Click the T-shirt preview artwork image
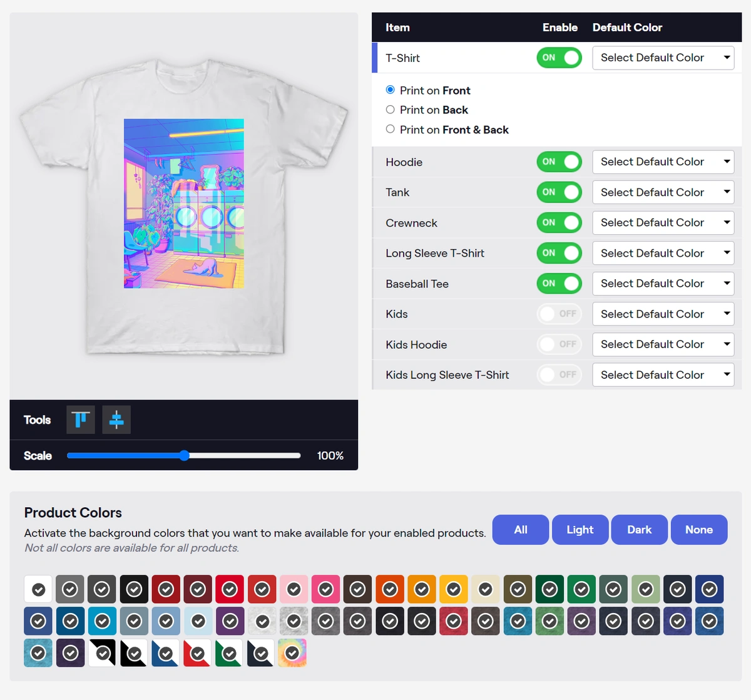The width and height of the screenshot is (751, 700). pyautogui.click(x=184, y=203)
